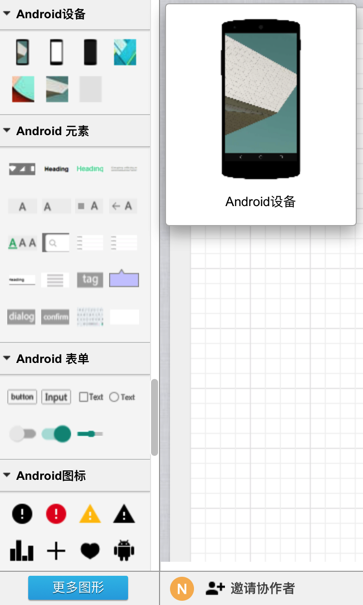Select the dialog element
This screenshot has height=605, width=363.
tap(21, 317)
